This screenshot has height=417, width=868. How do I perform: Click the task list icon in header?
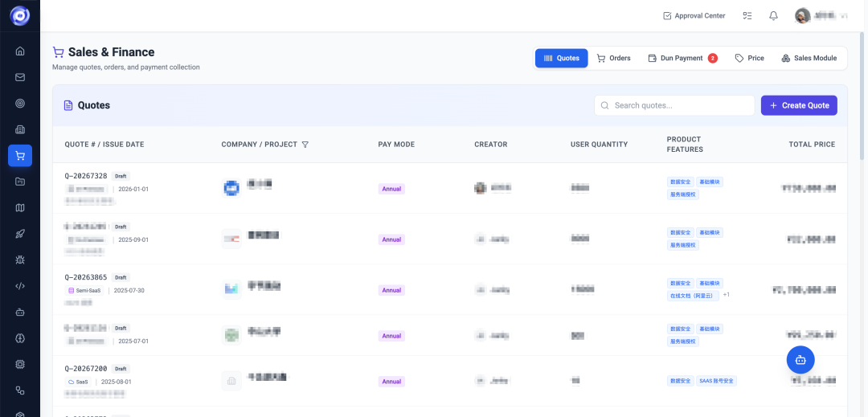coord(747,15)
